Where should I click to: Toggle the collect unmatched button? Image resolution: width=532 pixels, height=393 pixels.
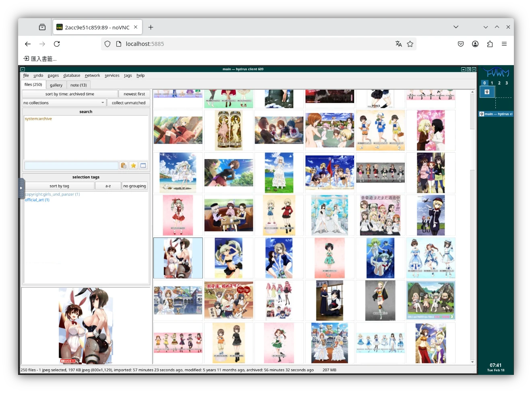tap(128, 103)
